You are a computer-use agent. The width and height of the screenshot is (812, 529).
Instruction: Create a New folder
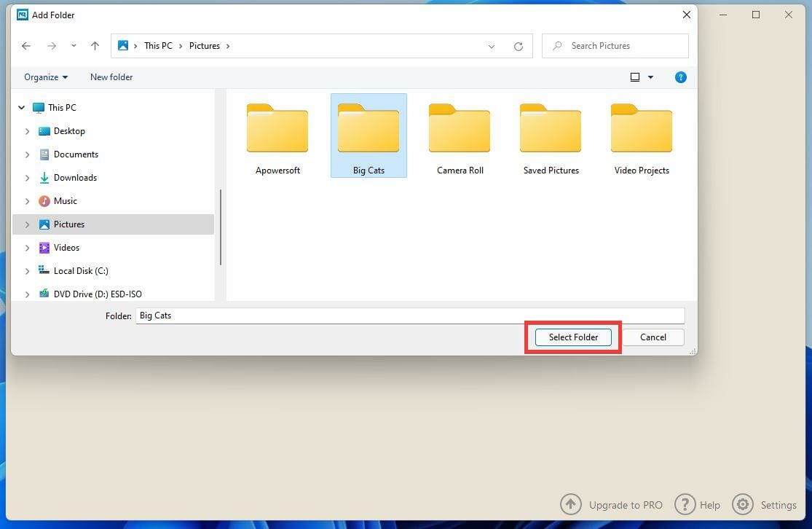111,77
